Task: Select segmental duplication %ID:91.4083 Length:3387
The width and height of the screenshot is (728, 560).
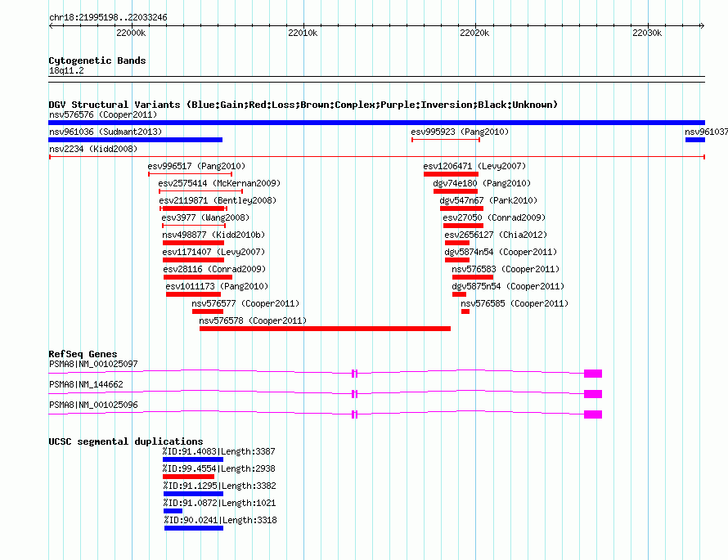Action: 218,451
